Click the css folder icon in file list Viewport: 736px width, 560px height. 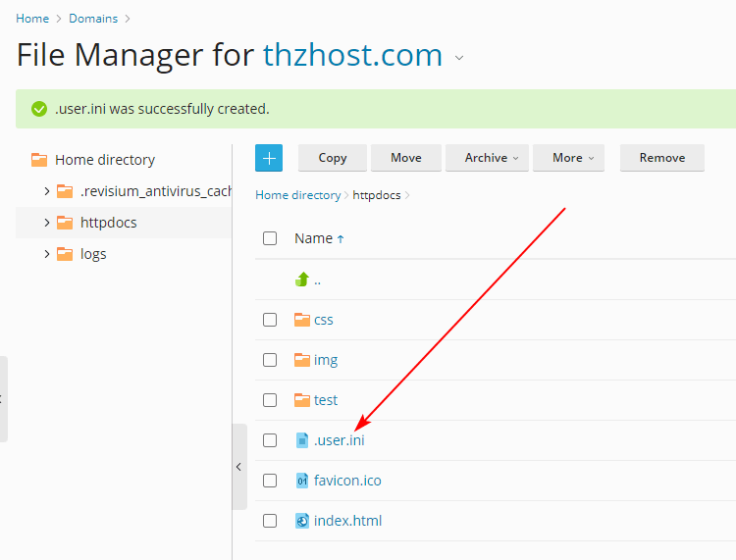pyautogui.click(x=302, y=320)
